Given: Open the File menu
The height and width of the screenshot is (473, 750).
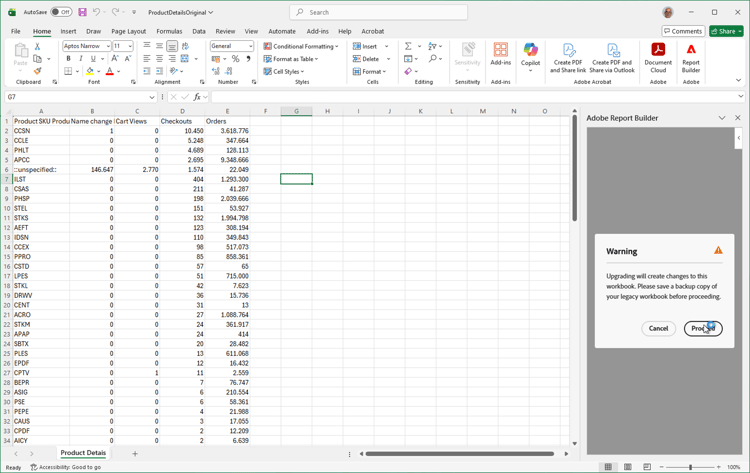Looking at the screenshot, I should pos(16,31).
